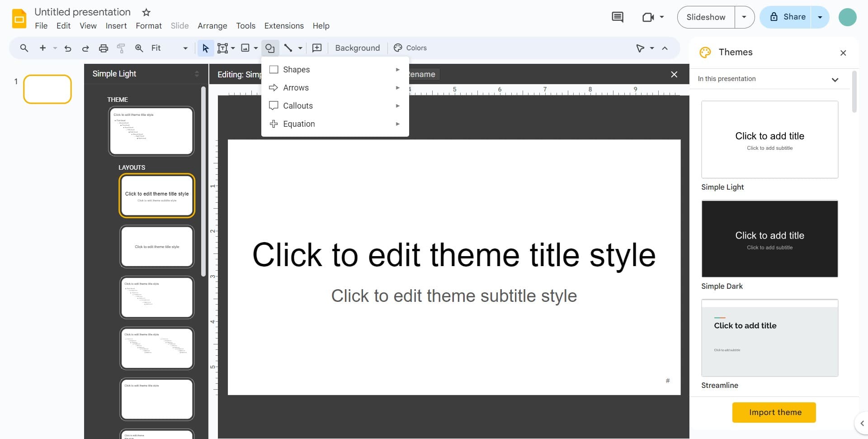Select the Simple Dark theme thumbnail
The width and height of the screenshot is (868, 439).
click(769, 239)
